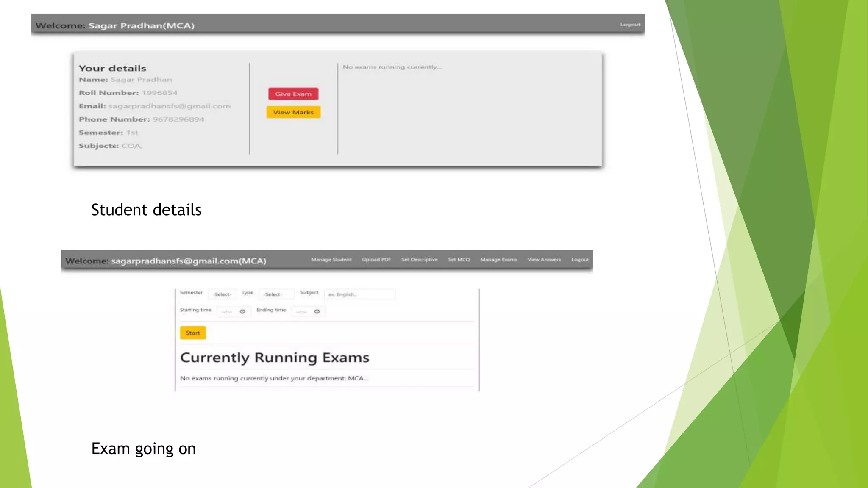Open the Ending time clock picker icon
Image resolution: width=868 pixels, height=488 pixels.
[x=317, y=311]
